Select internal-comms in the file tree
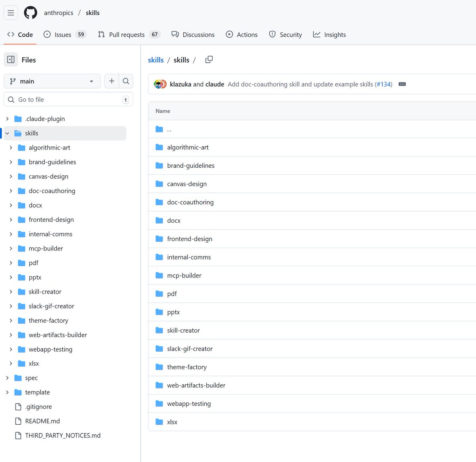The height and width of the screenshot is (462, 476). [x=50, y=234]
